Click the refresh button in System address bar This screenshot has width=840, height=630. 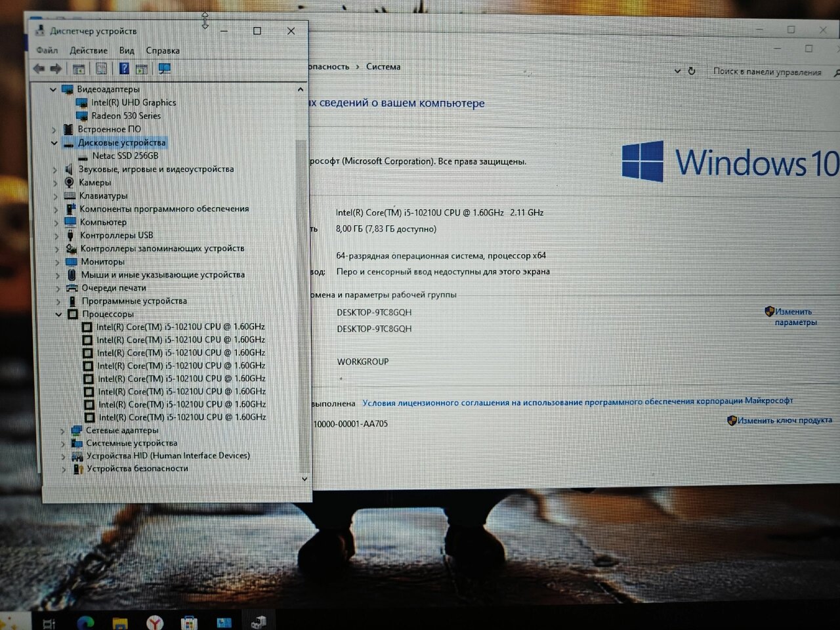click(692, 71)
